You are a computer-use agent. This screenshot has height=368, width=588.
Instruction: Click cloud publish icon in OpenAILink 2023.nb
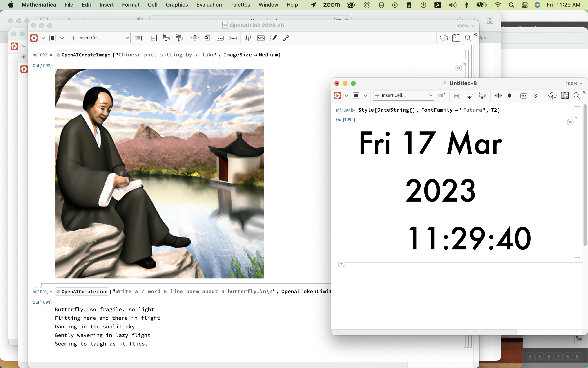pyautogui.click(x=444, y=38)
